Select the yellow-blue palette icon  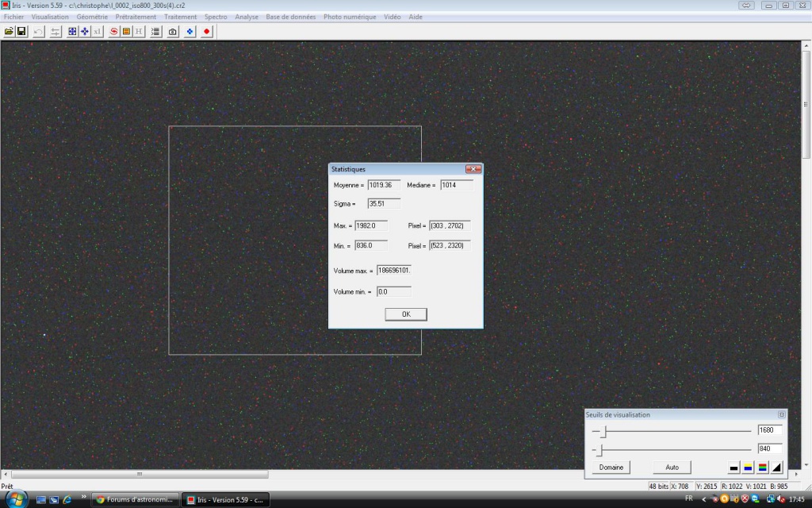(x=748, y=468)
